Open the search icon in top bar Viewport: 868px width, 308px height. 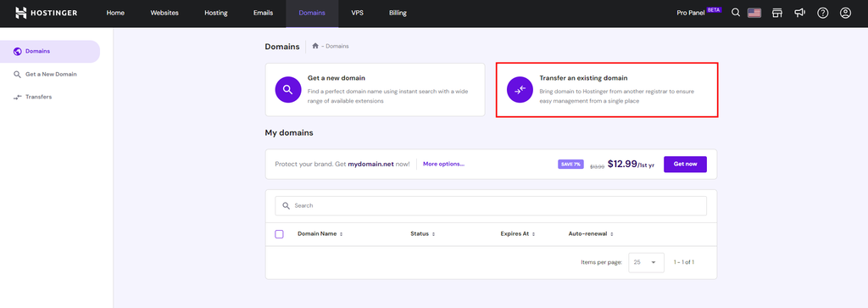(x=736, y=13)
